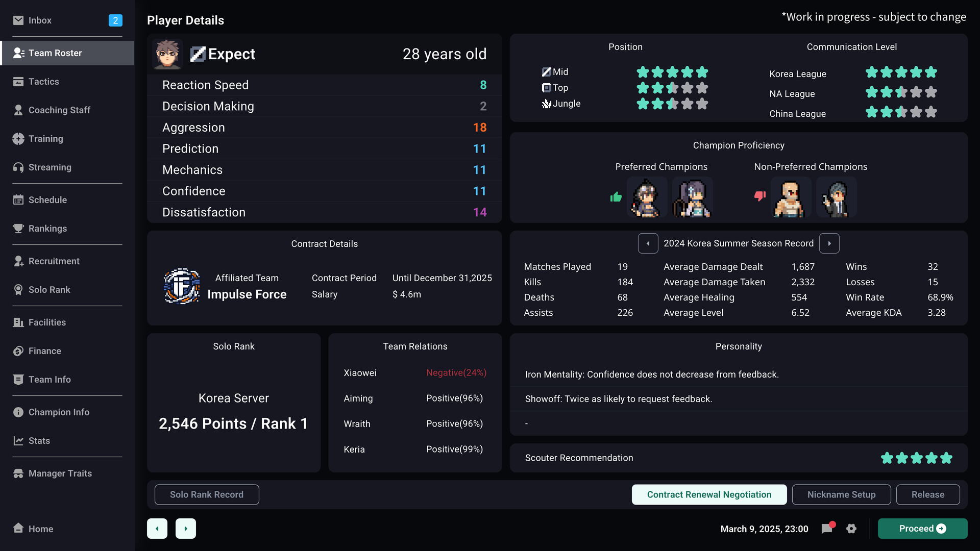Viewport: 980px width, 551px height.
Task: Click the Home house icon
Action: [x=18, y=529]
